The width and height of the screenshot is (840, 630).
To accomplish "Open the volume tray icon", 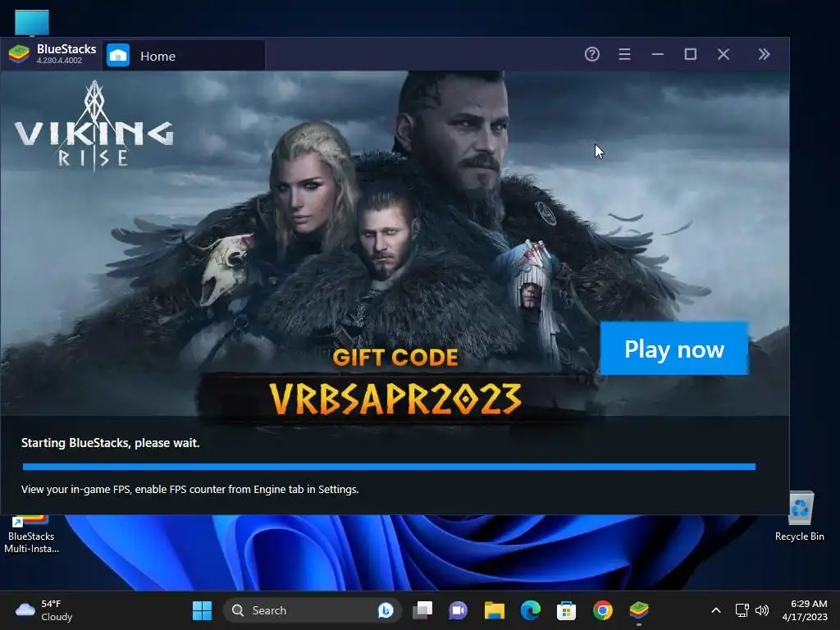I will coord(762,610).
